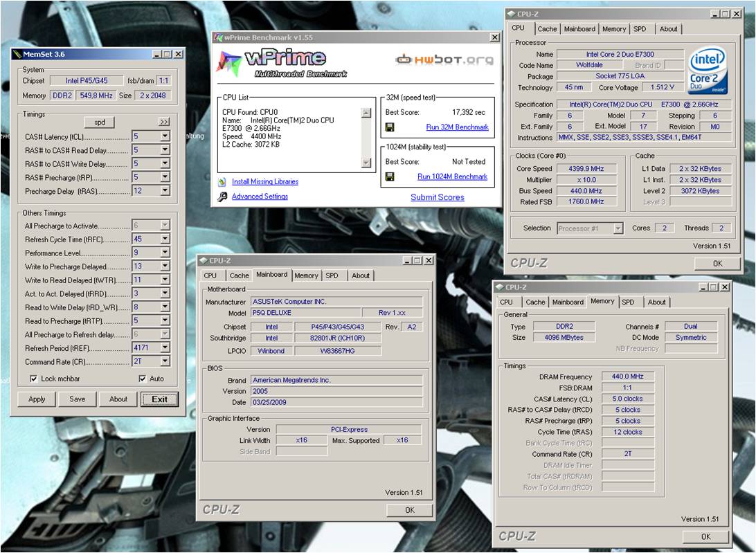Click the CPU List scrollbar up arrow
Screen dimensions: 756x553
tap(366, 113)
